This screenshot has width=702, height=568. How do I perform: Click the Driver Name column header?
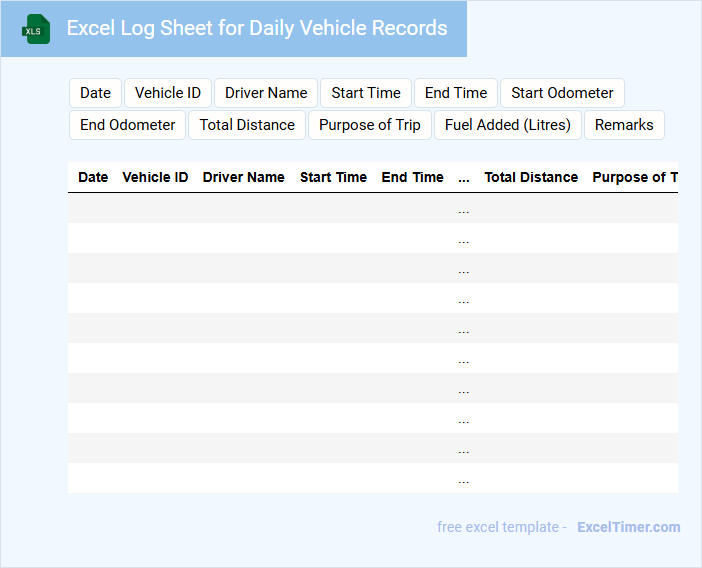pyautogui.click(x=244, y=177)
